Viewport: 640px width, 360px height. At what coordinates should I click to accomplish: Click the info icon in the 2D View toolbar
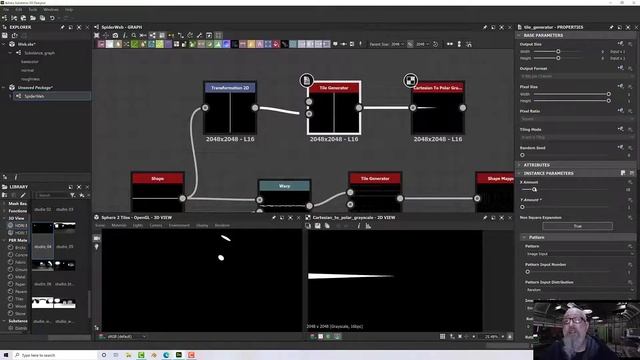click(359, 226)
